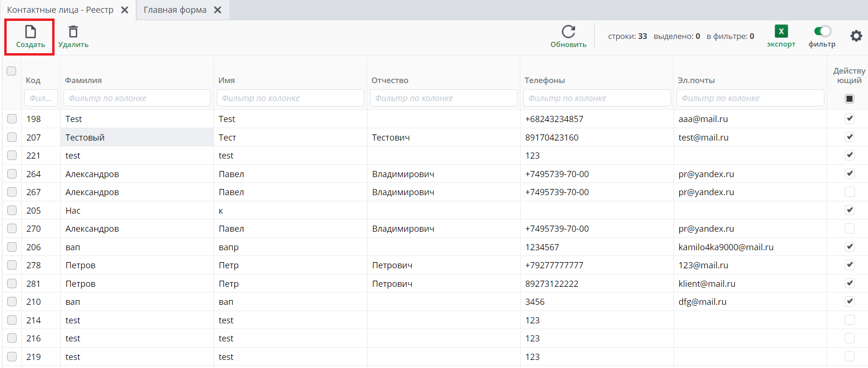Open settings via the gear icon

point(856,36)
